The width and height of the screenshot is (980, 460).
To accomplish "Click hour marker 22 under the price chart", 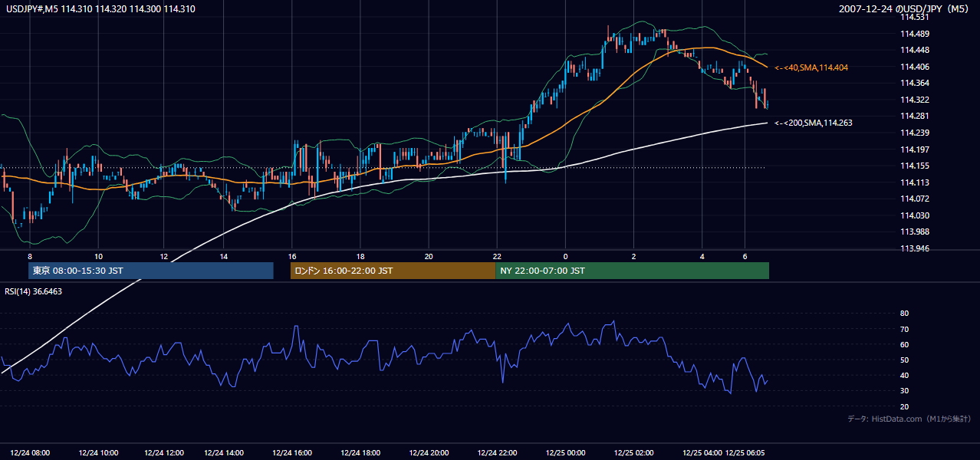I will coord(497,256).
